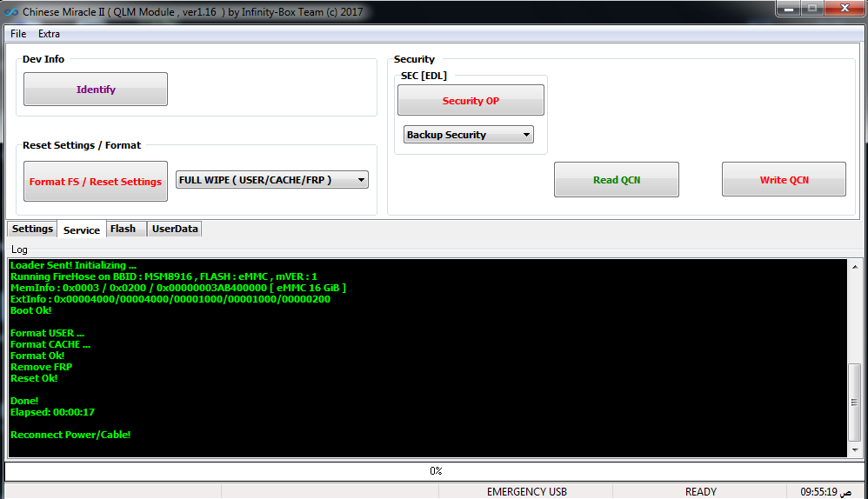Screen dimensions: 868x499
Task: Click the Write QCN button
Action: [x=784, y=180]
